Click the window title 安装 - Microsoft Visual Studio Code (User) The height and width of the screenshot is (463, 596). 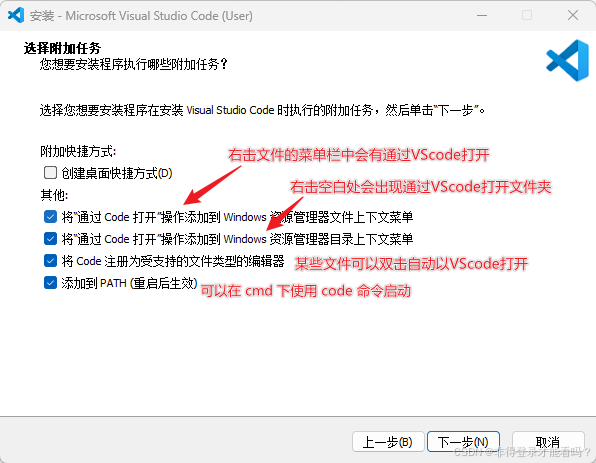pos(141,16)
